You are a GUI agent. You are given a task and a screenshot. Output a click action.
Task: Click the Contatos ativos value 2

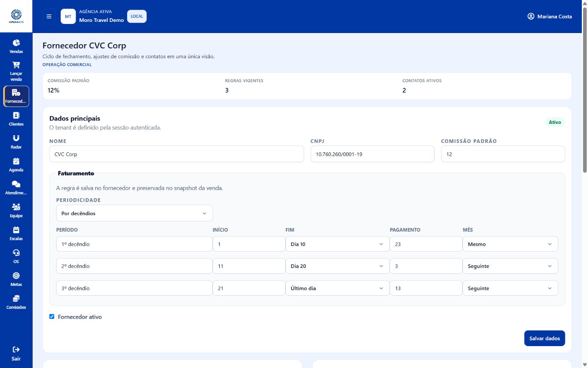404,90
